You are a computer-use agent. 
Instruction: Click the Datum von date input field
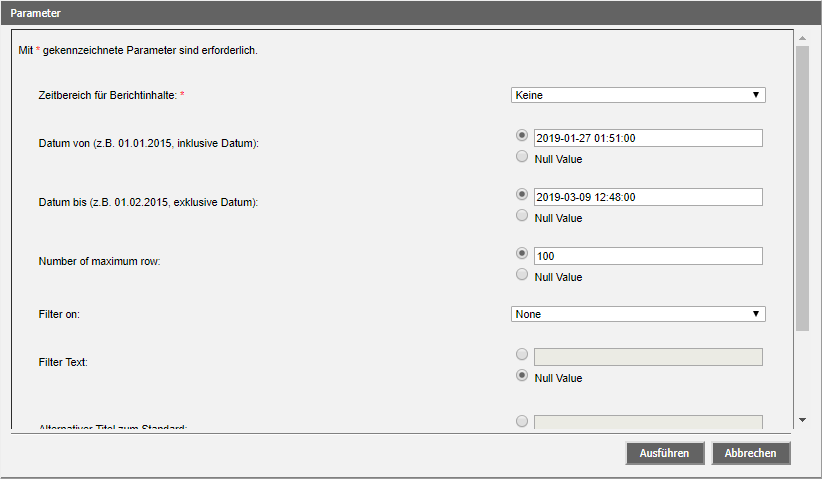click(x=648, y=138)
